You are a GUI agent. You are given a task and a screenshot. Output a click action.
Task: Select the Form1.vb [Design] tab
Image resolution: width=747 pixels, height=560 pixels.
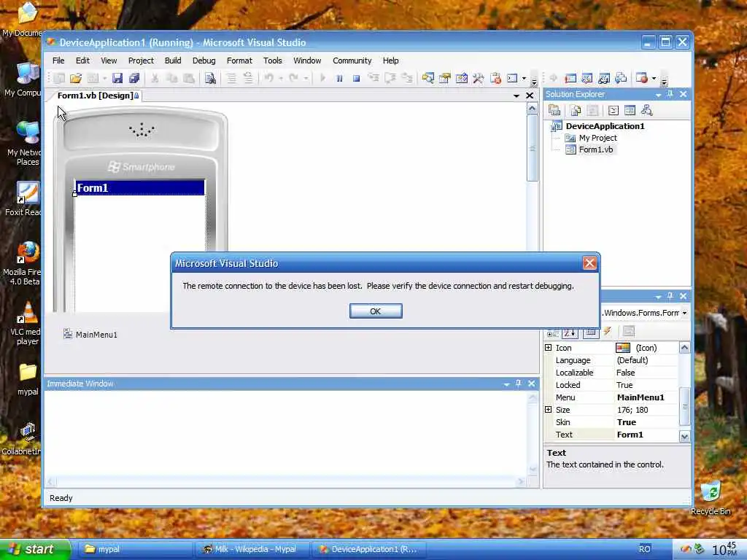tap(96, 96)
